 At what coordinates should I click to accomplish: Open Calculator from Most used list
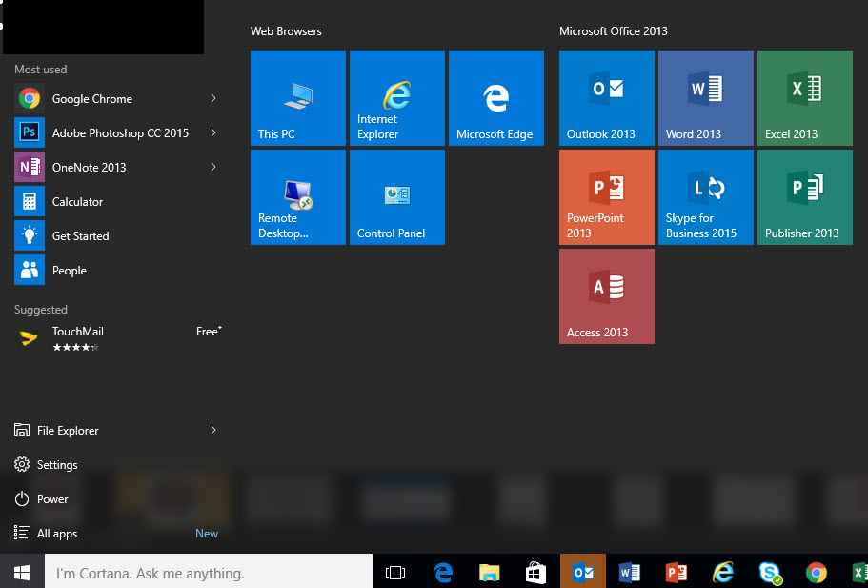coord(116,201)
